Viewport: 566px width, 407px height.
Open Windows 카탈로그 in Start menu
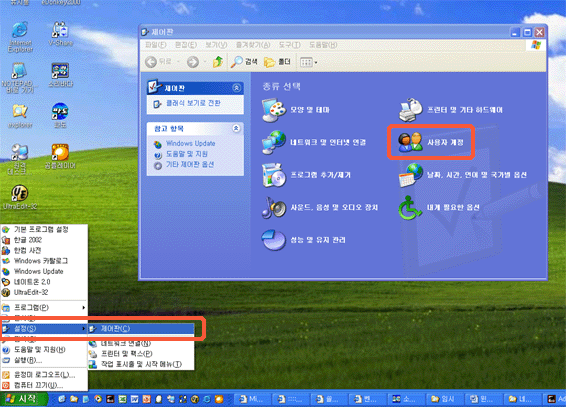pyautogui.click(x=44, y=261)
